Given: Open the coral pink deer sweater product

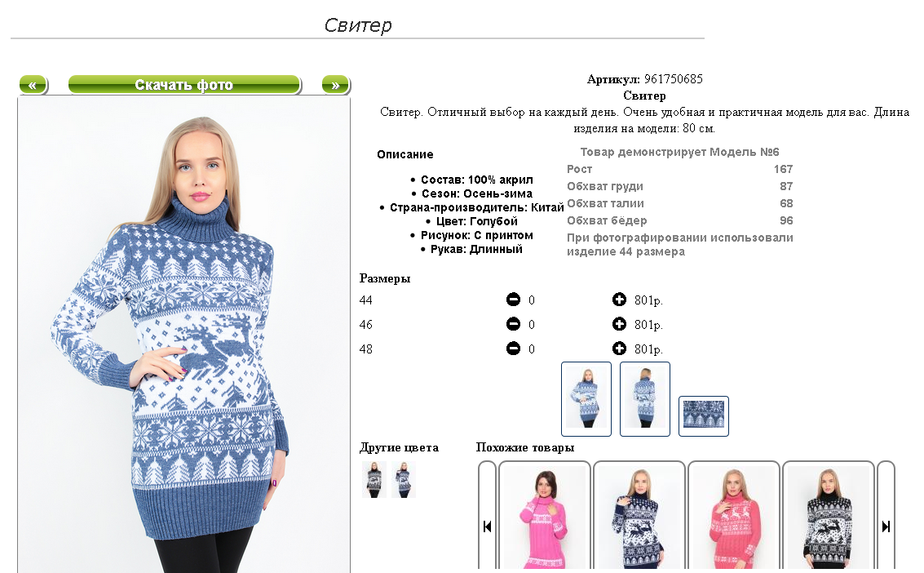Looking at the screenshot, I should click(734, 517).
